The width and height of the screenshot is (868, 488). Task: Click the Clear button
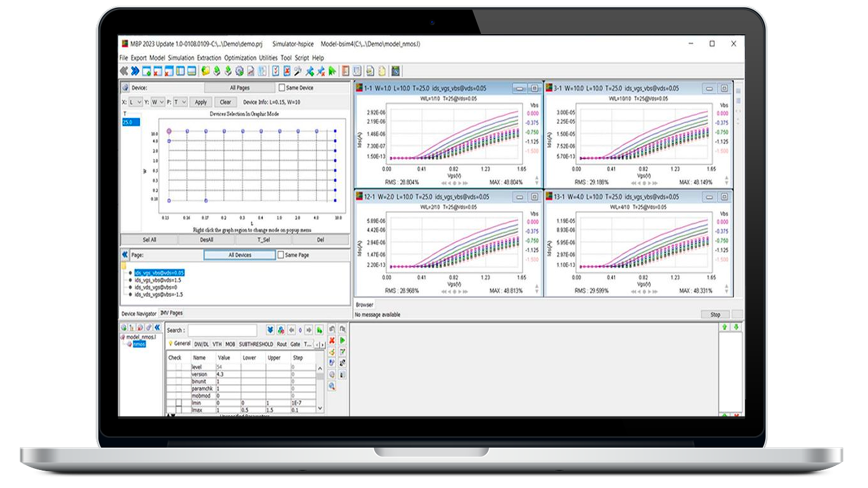pyautogui.click(x=225, y=102)
